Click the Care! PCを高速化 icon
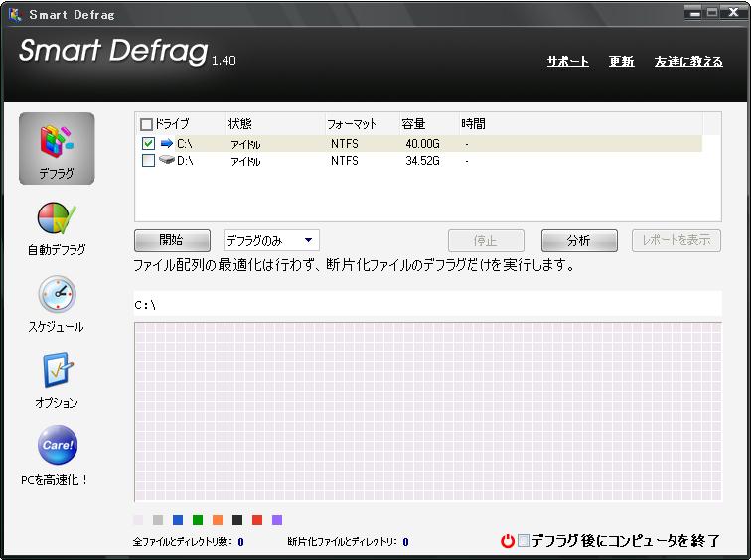The image size is (751, 560). (x=57, y=445)
